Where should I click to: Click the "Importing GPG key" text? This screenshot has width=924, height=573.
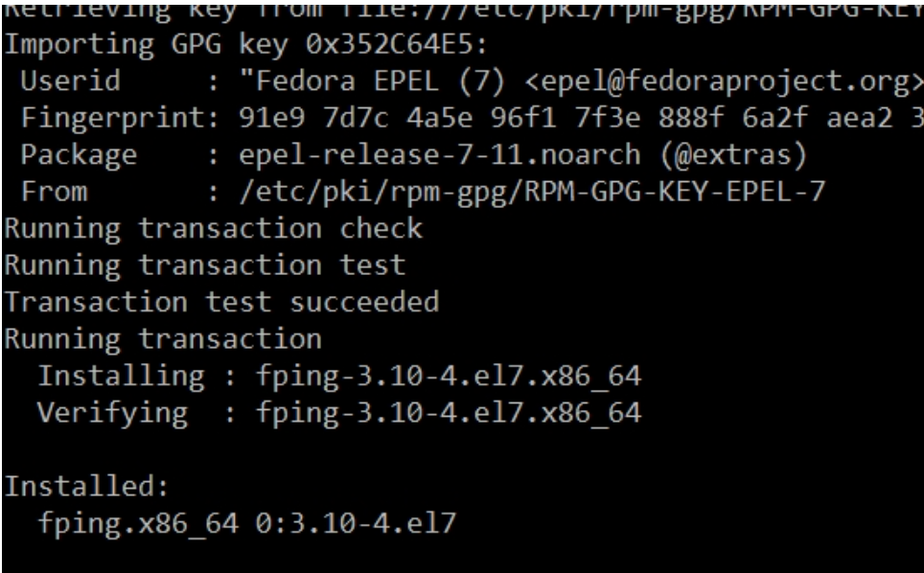(149, 46)
